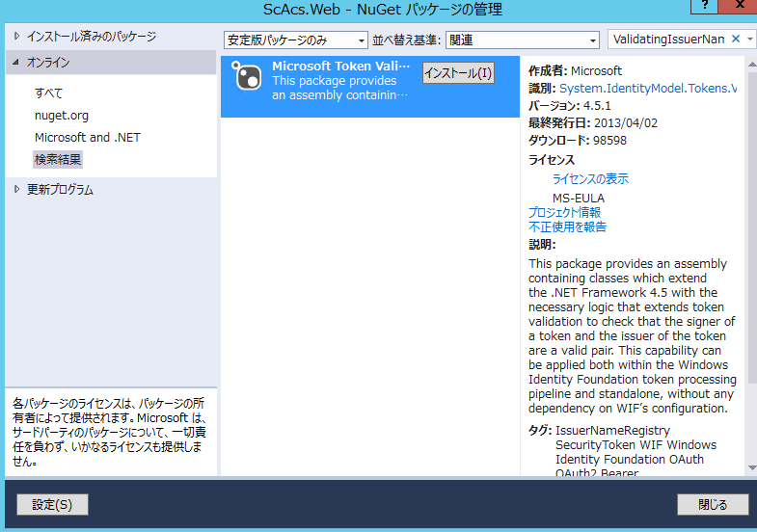
Task: Open the 並べ替え基準 関連 dropdown
Action: tap(523, 40)
